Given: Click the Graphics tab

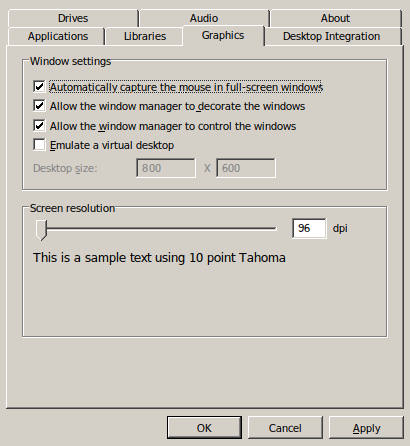Looking at the screenshot, I should [x=223, y=35].
